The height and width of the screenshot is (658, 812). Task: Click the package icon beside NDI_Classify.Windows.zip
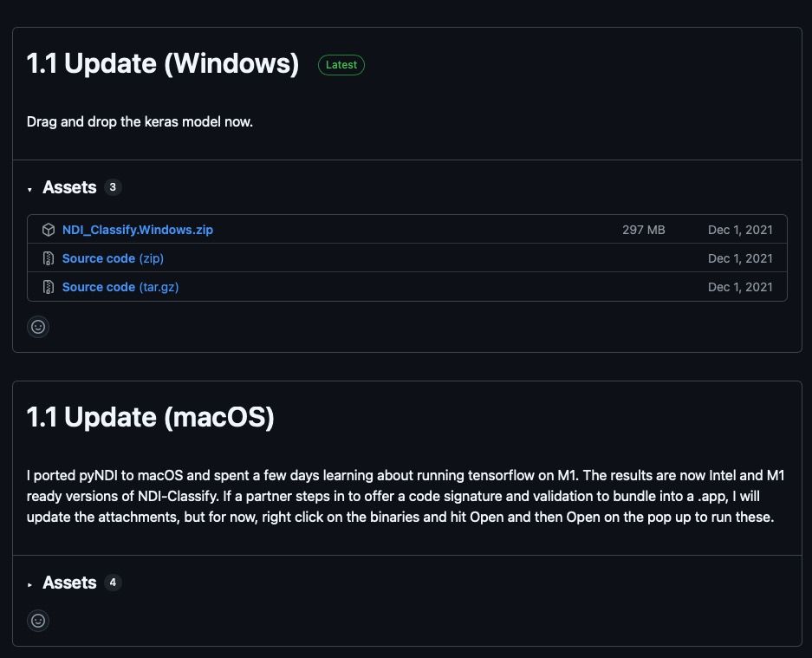point(49,230)
